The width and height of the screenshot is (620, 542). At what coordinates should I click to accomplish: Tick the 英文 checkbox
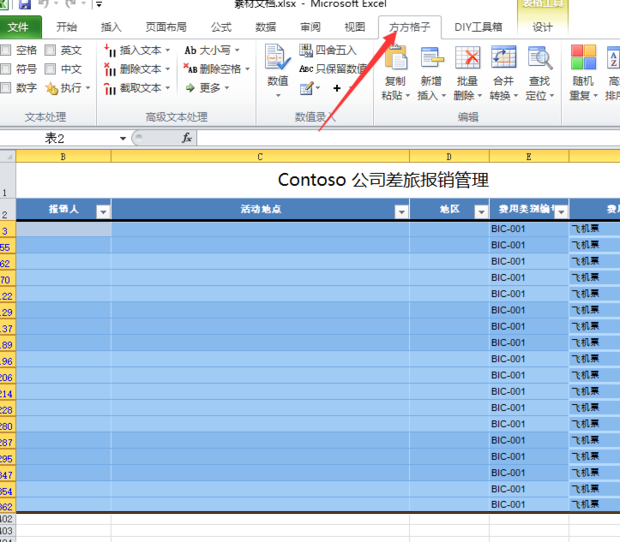click(x=50, y=50)
